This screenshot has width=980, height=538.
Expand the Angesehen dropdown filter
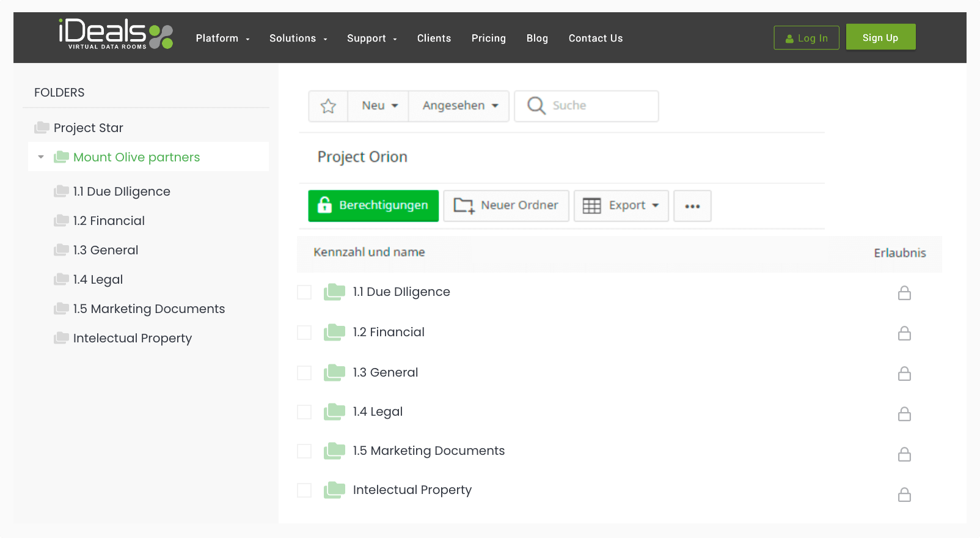[459, 106]
